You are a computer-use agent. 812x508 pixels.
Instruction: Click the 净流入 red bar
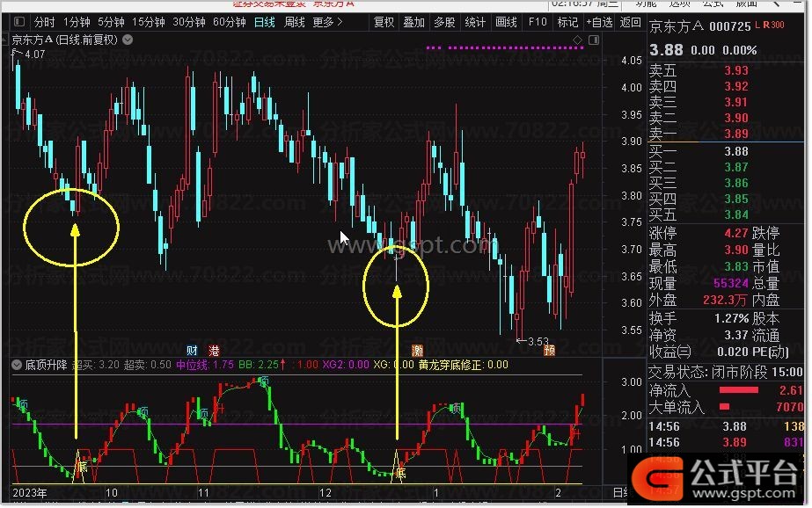click(x=738, y=390)
